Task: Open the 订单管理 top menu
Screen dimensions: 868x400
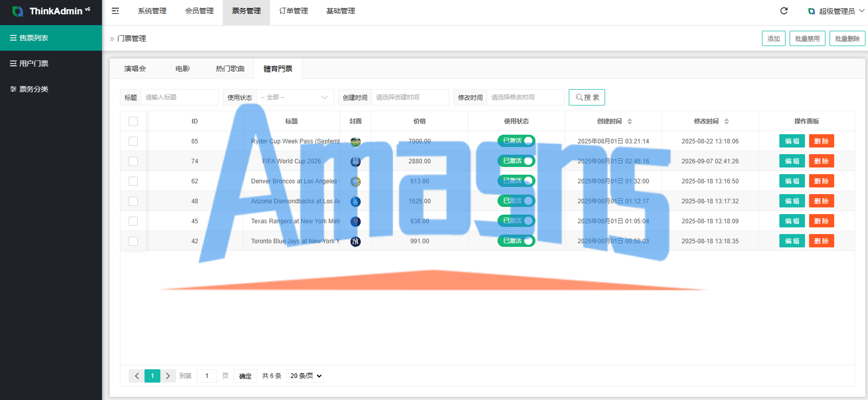Action: (x=294, y=11)
